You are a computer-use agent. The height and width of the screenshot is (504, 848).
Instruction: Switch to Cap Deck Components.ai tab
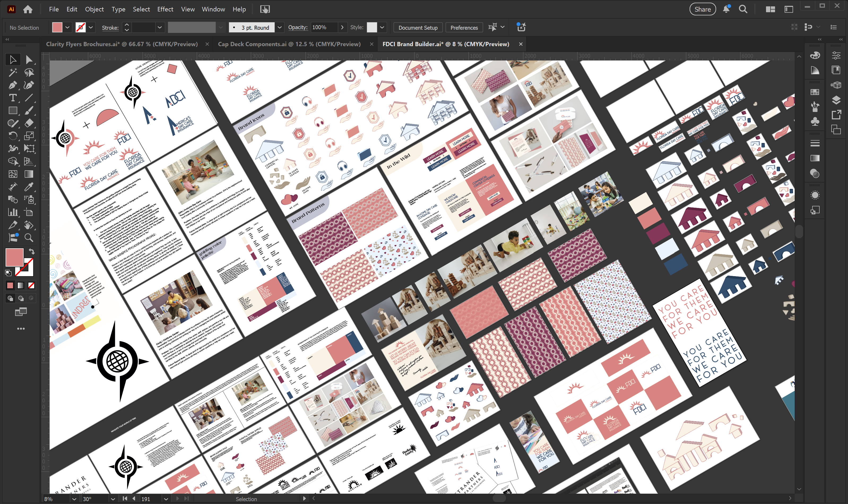[x=289, y=44]
